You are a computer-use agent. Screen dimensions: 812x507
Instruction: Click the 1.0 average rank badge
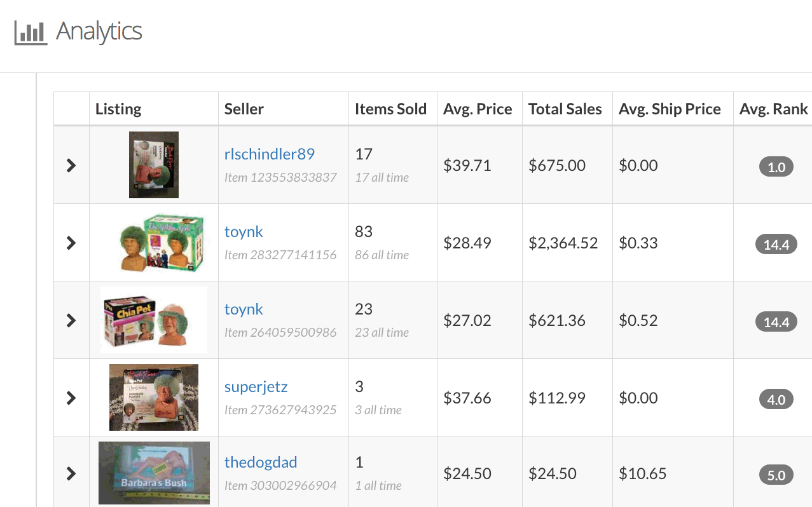tap(776, 168)
